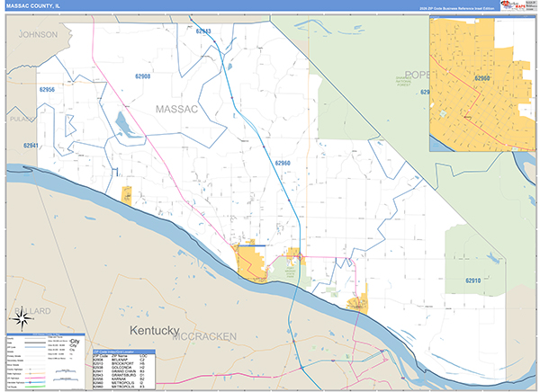This screenshot has width=540, height=392.
Task: Select the KARNAK row in ZIP index
Action: 124,379
